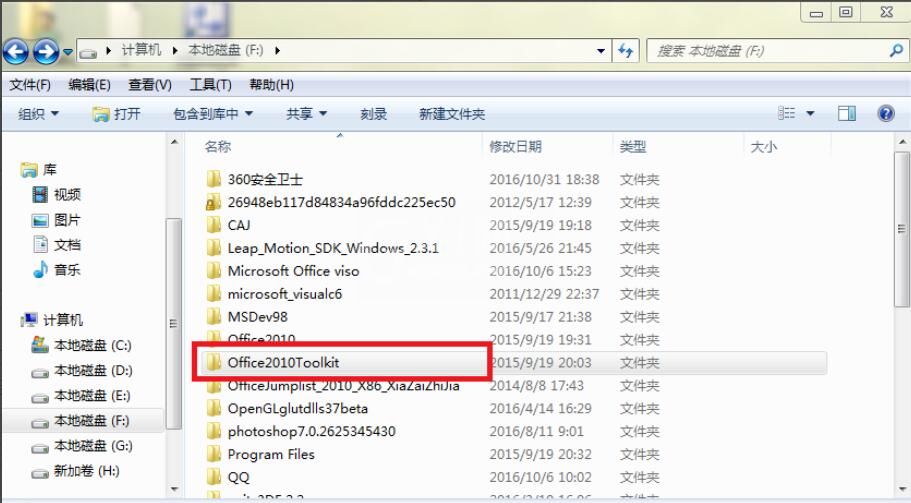Toggle the preview pane icon
Viewport: 911px width, 503px height.
[x=847, y=113]
